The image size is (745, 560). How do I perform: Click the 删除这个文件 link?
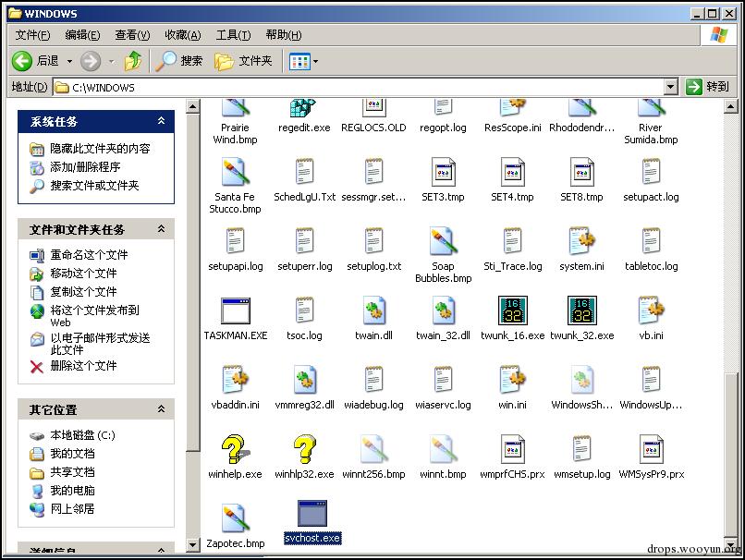pyautogui.click(x=83, y=366)
